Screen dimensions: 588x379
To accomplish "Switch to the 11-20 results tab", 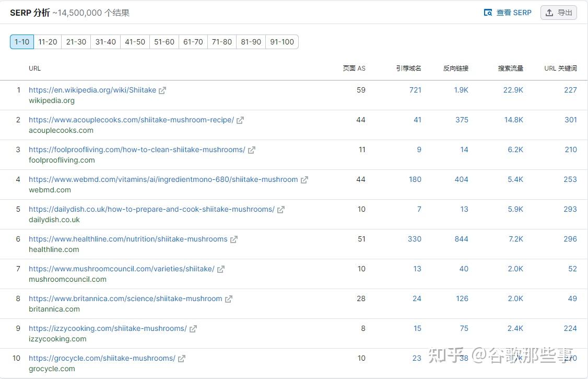I will 48,42.
